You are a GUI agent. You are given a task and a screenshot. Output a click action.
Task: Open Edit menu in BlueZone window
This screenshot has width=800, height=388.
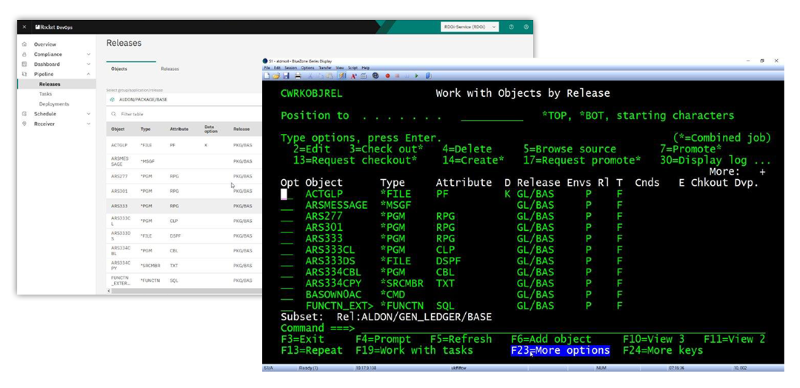277,68
